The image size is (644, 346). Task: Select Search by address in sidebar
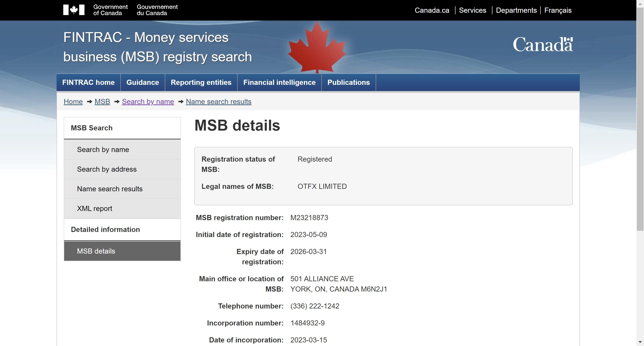(122, 169)
